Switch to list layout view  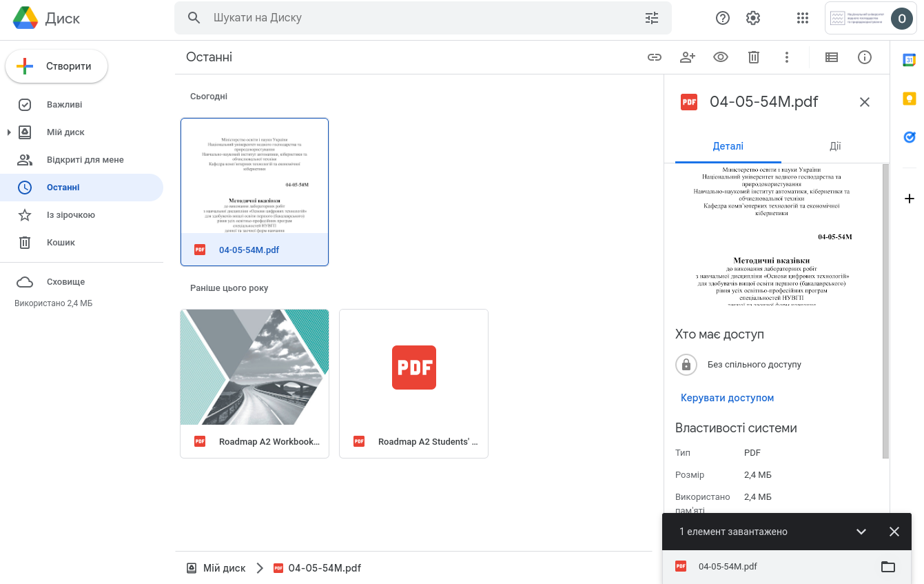click(831, 57)
